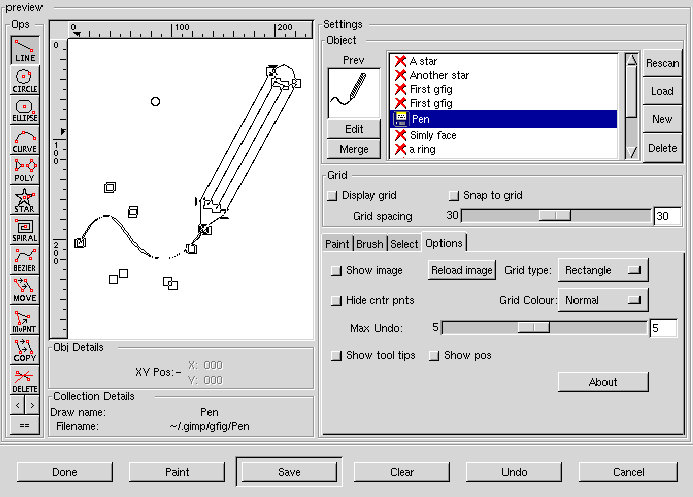
Task: Click the Grid spacing slider
Action: 555,215
